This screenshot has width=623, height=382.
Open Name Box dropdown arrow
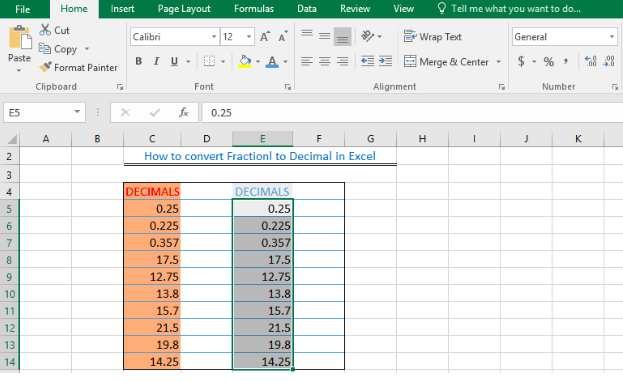[x=77, y=112]
